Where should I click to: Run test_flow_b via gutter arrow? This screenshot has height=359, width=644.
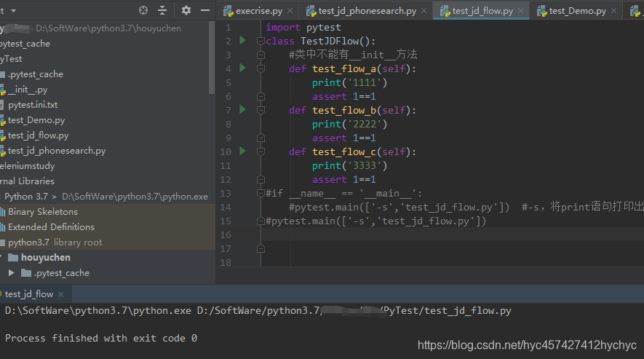pyautogui.click(x=242, y=109)
